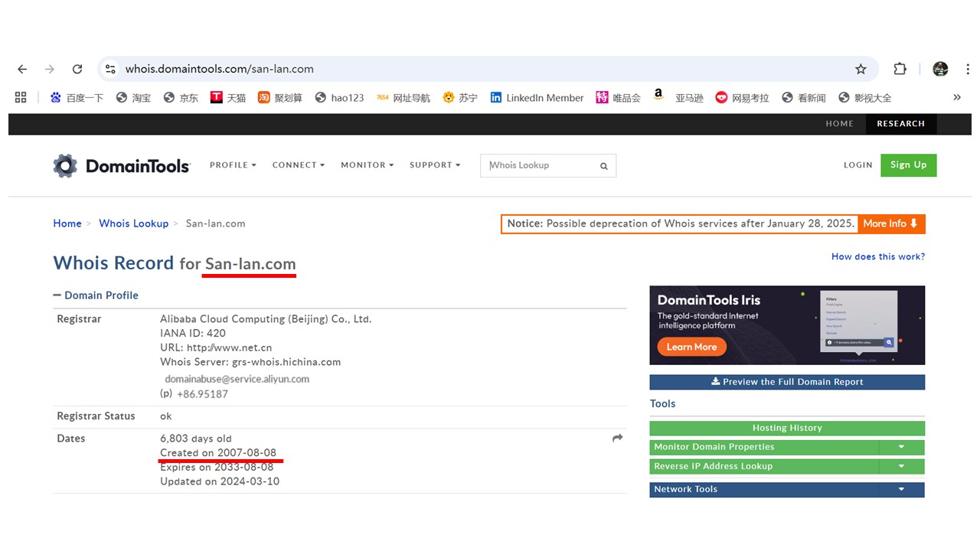Viewport: 980px width, 551px height.
Task: Click the browser address bar URL
Action: (x=220, y=69)
